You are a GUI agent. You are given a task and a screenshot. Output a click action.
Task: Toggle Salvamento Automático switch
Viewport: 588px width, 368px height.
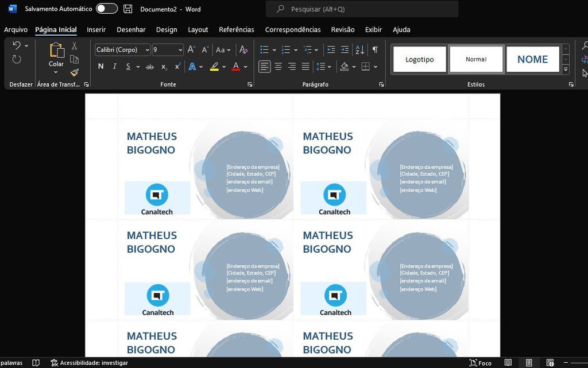pos(107,9)
